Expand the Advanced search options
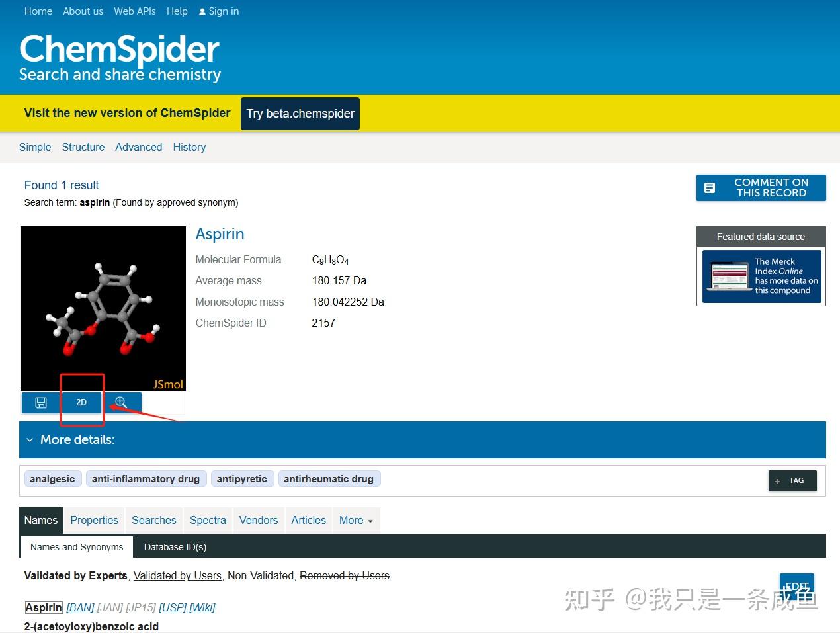 [138, 147]
